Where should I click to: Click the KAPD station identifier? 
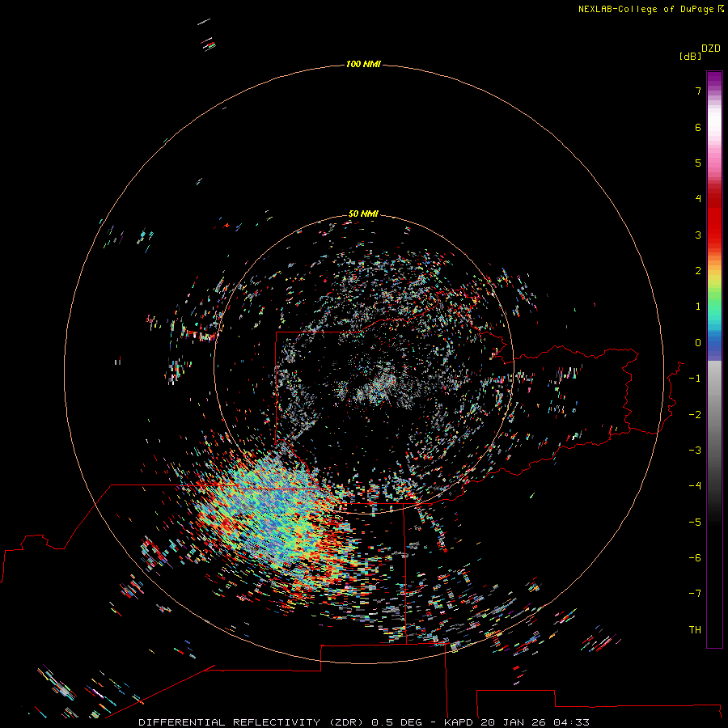coord(459,722)
